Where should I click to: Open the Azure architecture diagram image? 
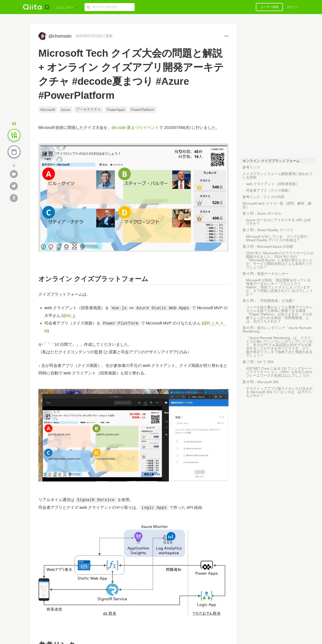(133, 570)
